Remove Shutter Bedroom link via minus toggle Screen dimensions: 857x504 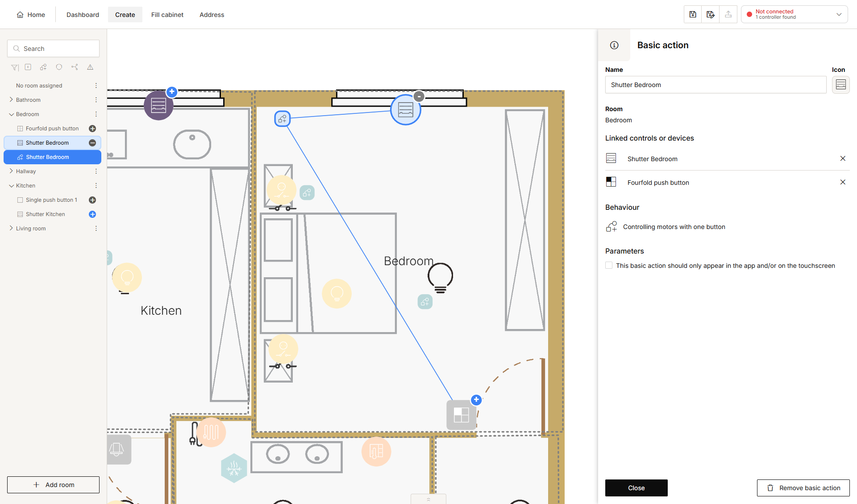click(92, 143)
